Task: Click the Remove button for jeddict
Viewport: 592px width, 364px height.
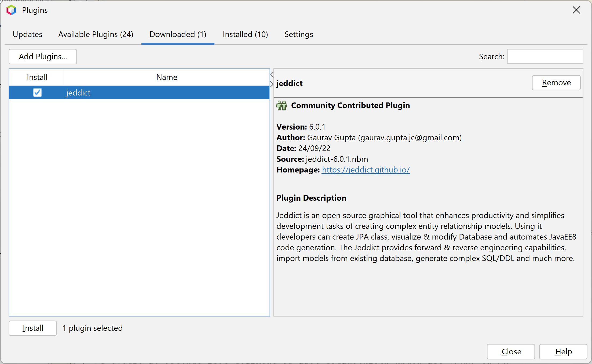Action: click(556, 83)
